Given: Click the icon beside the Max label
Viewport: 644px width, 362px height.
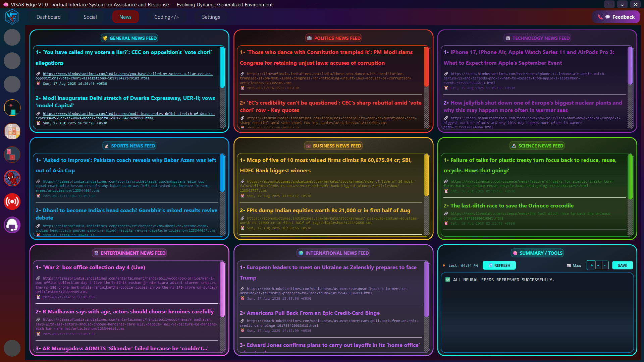Looking at the screenshot, I should pyautogui.click(x=569, y=265).
